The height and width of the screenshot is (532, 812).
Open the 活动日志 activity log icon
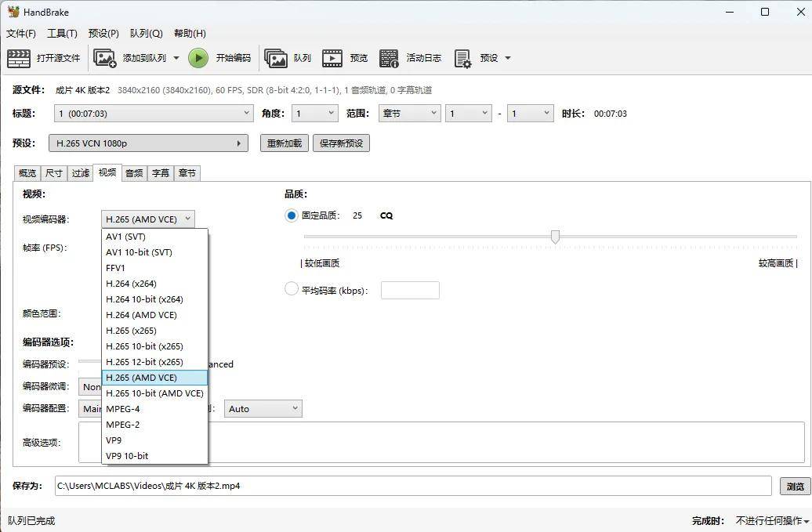pos(389,58)
